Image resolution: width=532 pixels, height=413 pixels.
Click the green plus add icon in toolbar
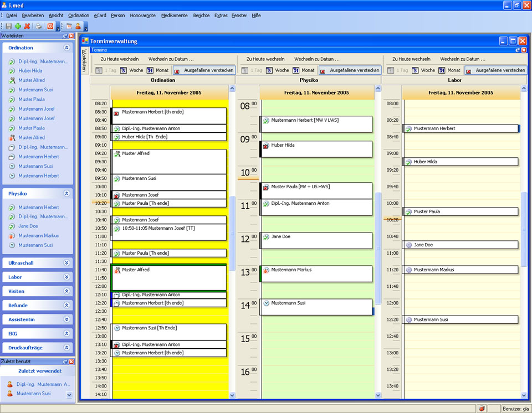(18, 26)
